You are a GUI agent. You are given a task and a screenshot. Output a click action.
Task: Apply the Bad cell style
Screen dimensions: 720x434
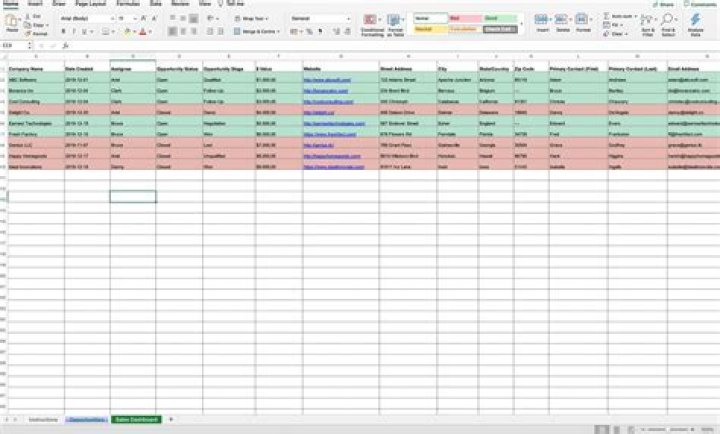tap(465, 18)
